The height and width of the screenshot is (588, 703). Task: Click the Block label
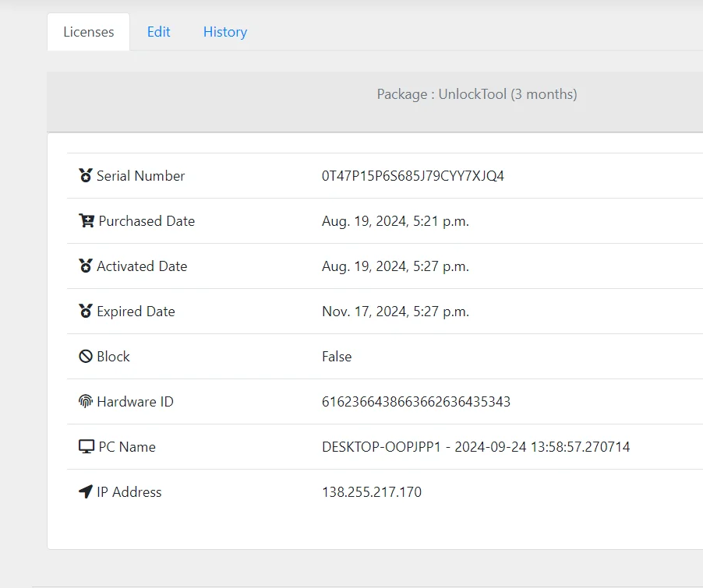[114, 356]
